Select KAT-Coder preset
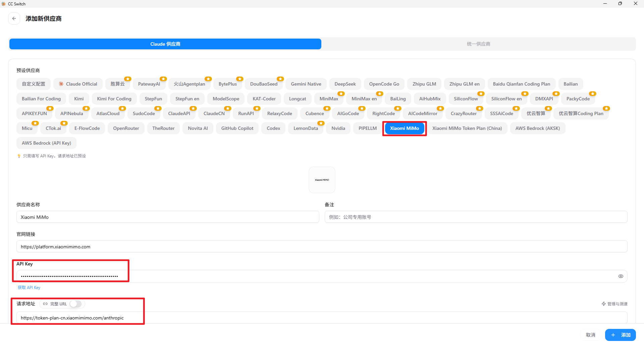Image resolution: width=644 pixels, height=345 pixels. [264, 99]
